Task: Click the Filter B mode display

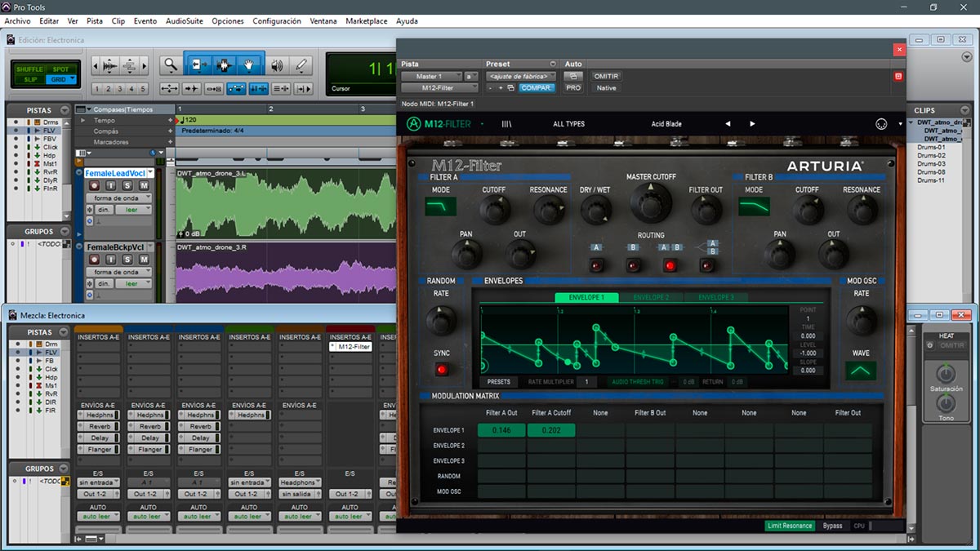Action: tap(754, 207)
